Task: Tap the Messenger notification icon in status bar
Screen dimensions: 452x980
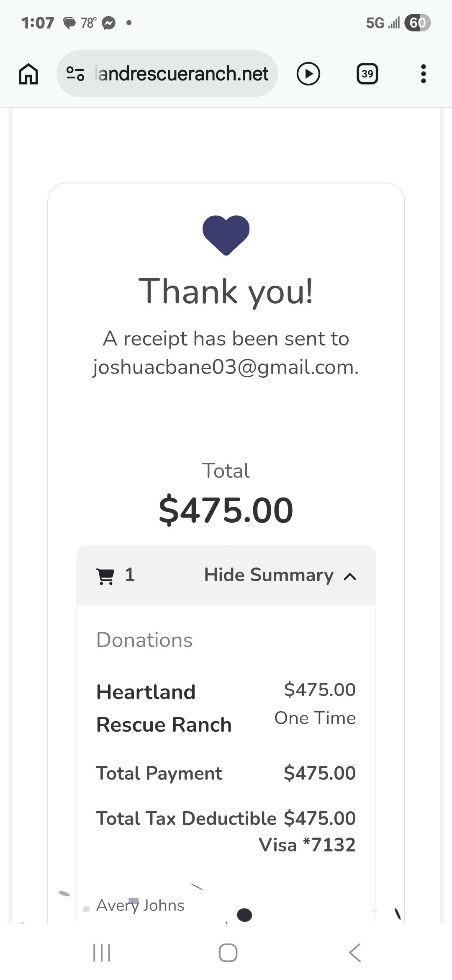Action: 109,23
